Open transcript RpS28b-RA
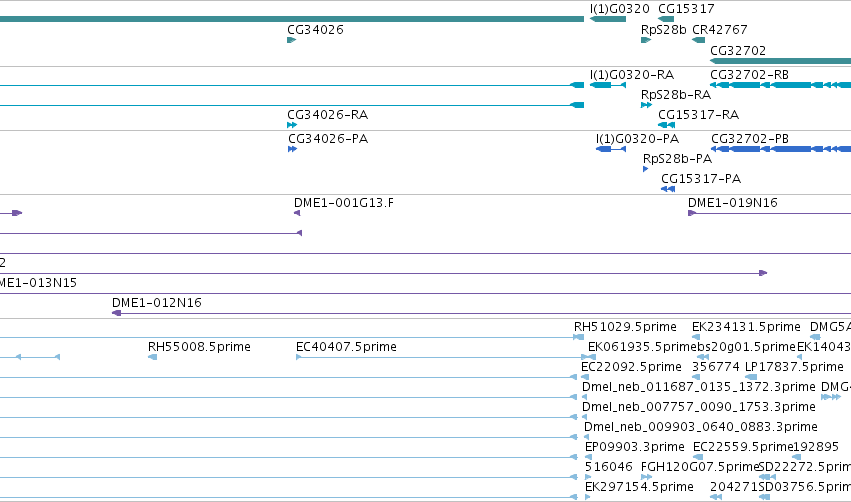851x502 pixels. (676, 94)
